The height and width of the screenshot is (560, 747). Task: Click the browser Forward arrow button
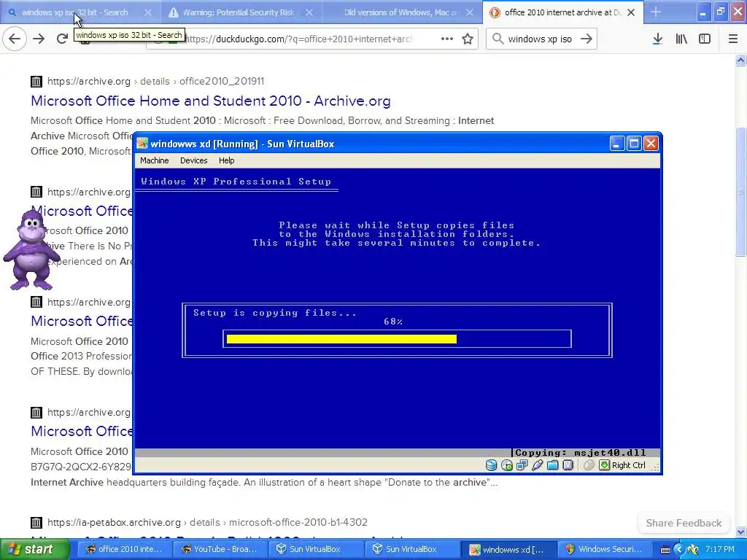click(x=39, y=39)
